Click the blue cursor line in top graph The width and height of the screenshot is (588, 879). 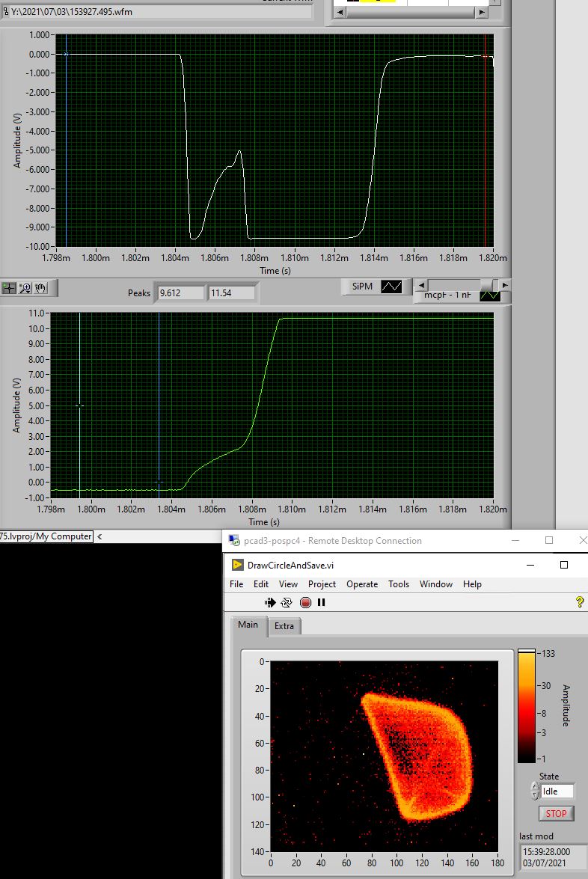pyautogui.click(x=66, y=140)
